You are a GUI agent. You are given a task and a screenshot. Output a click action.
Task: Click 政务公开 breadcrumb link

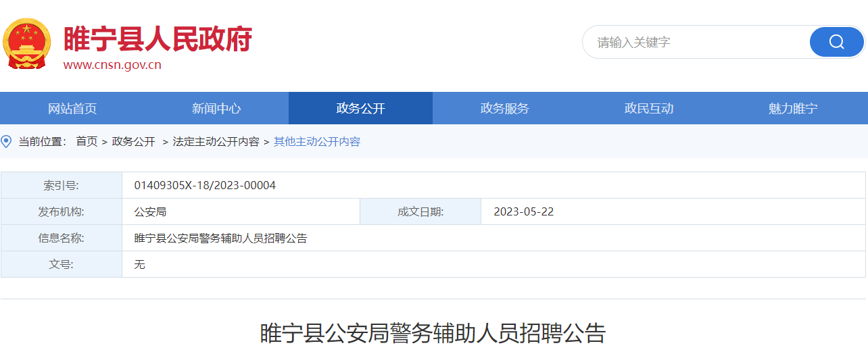(133, 141)
